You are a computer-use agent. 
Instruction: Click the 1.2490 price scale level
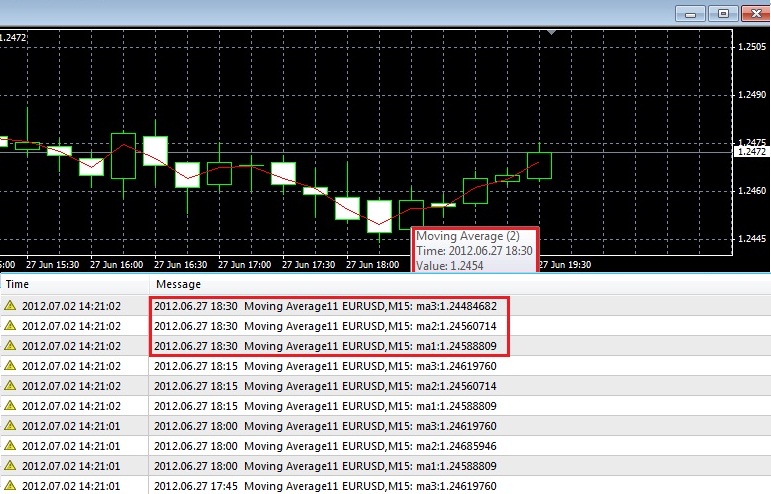pyautogui.click(x=751, y=95)
